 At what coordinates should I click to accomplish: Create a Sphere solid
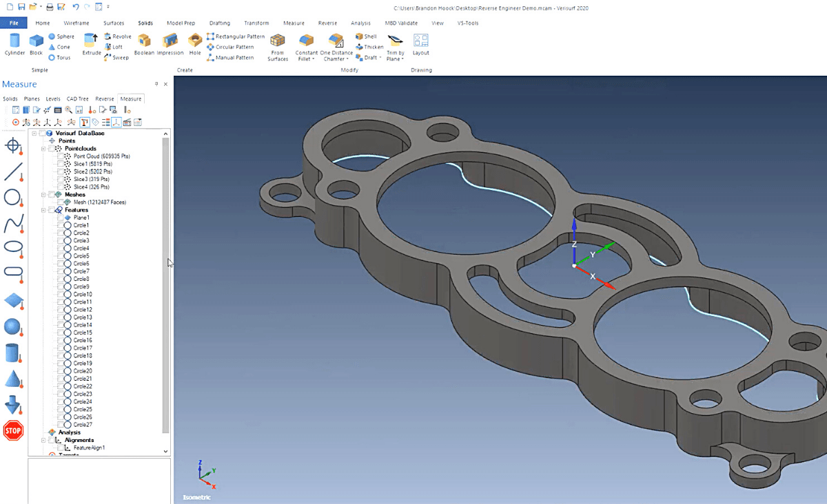point(61,36)
